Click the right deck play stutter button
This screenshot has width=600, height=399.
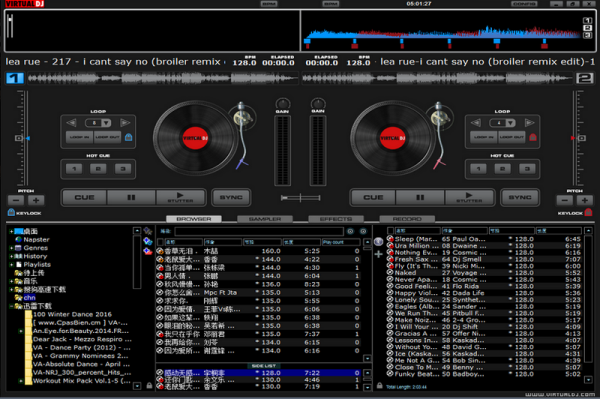point(469,197)
